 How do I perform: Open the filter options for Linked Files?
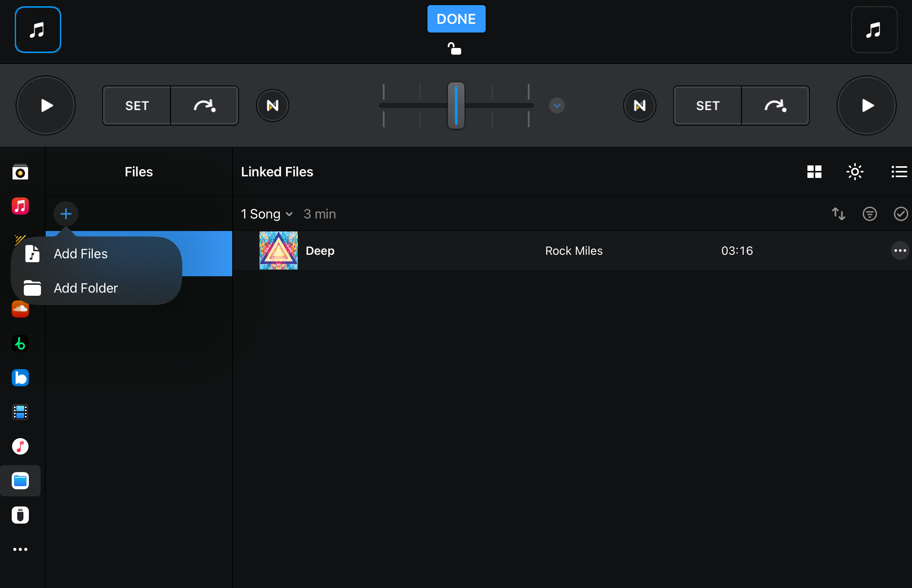(870, 214)
